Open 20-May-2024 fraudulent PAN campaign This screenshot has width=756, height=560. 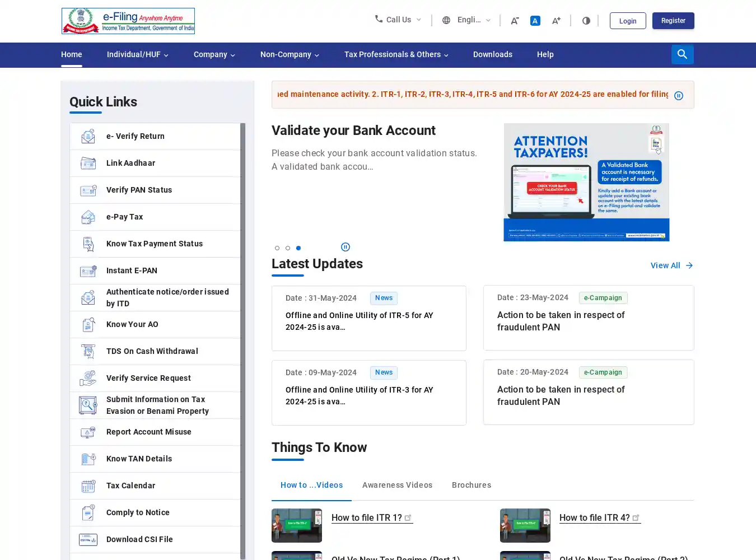coord(589,393)
